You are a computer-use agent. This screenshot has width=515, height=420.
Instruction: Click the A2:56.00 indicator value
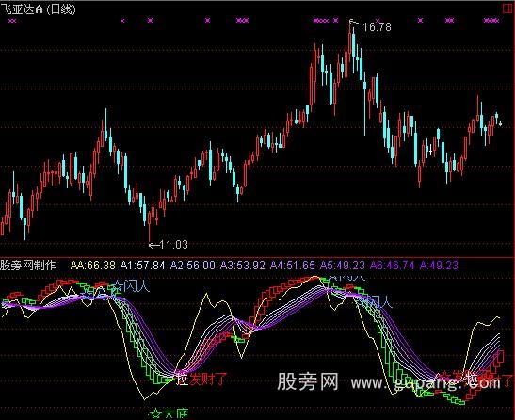point(192,266)
